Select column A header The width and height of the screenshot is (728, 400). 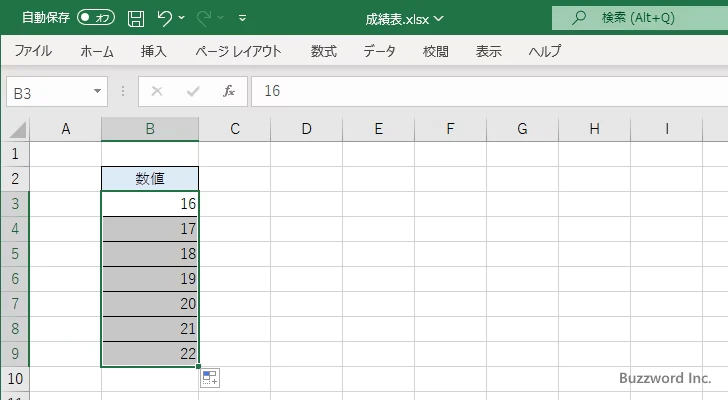[x=65, y=129]
